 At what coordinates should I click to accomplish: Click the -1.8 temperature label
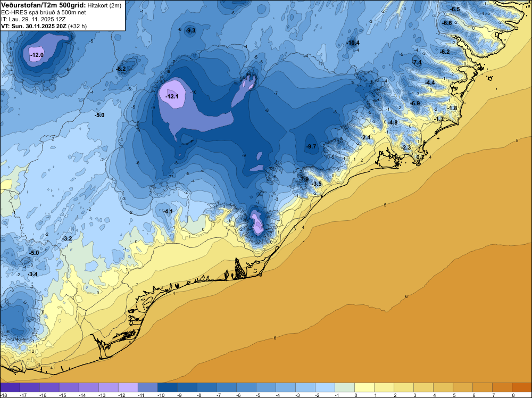coord(452,108)
